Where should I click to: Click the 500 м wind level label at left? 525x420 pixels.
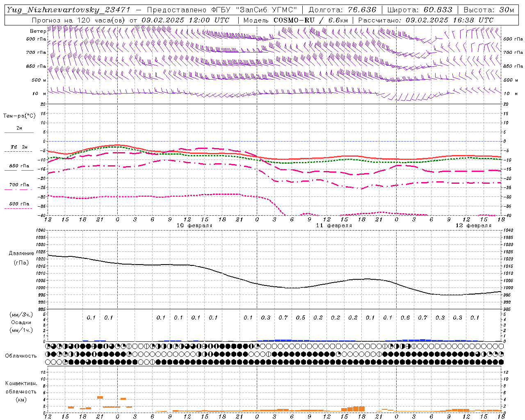[39, 80]
